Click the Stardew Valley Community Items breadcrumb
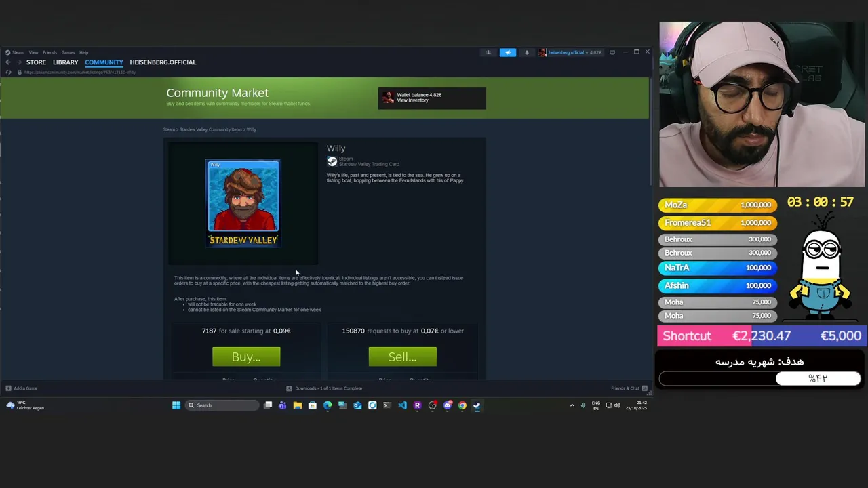 coord(210,129)
